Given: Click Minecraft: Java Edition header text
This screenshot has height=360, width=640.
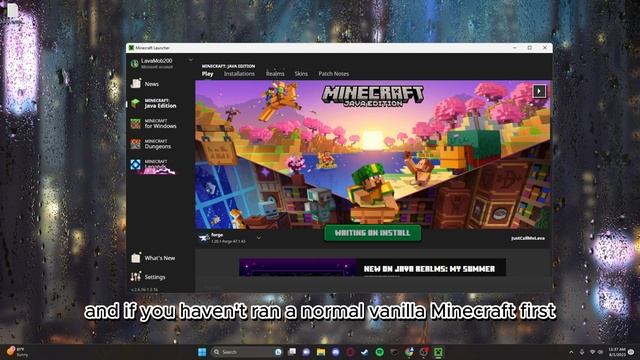Looking at the screenshot, I should [228, 66].
